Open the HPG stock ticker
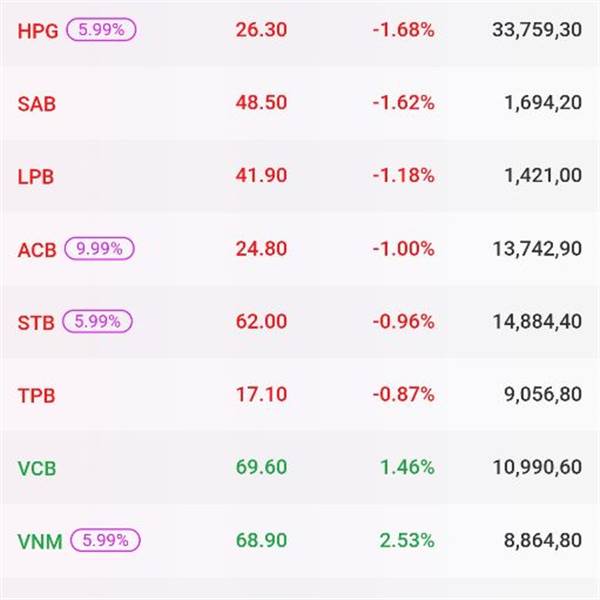The image size is (600, 600). point(38,30)
